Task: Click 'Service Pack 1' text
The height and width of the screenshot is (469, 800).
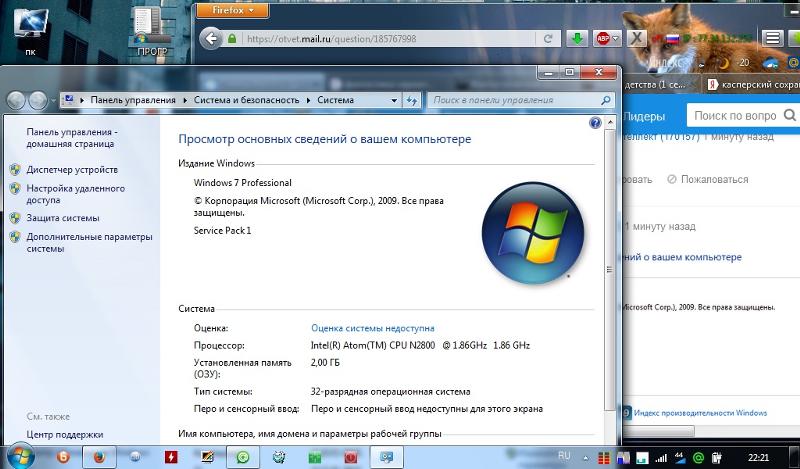Action: [222, 231]
